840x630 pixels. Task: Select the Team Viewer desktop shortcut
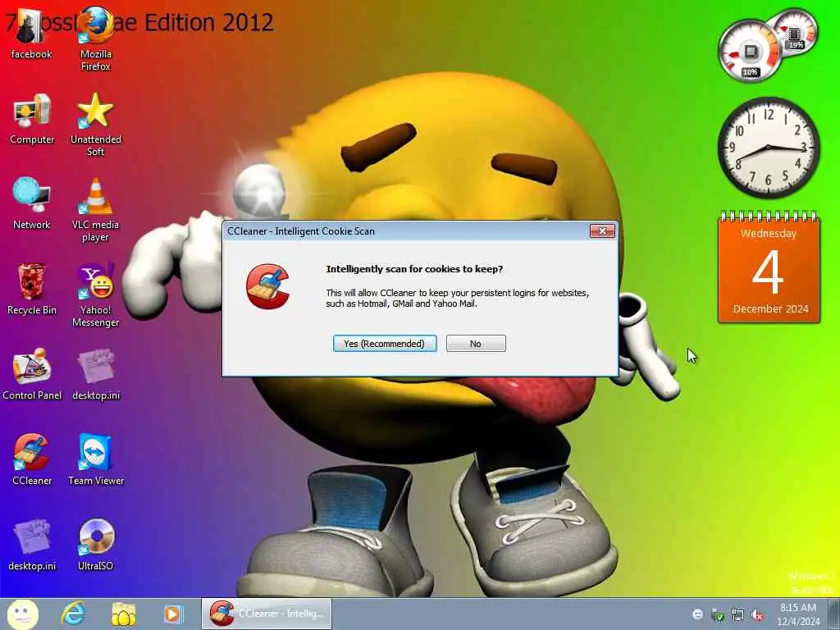click(96, 459)
